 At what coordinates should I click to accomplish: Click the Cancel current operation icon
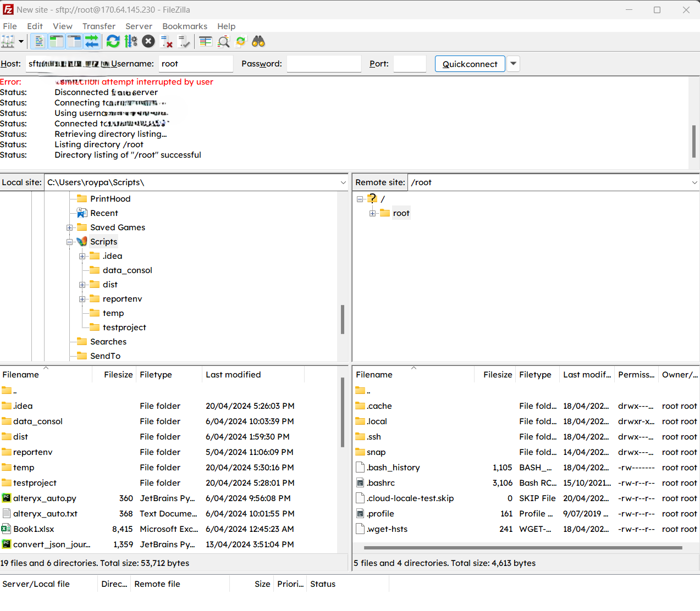pyautogui.click(x=148, y=42)
